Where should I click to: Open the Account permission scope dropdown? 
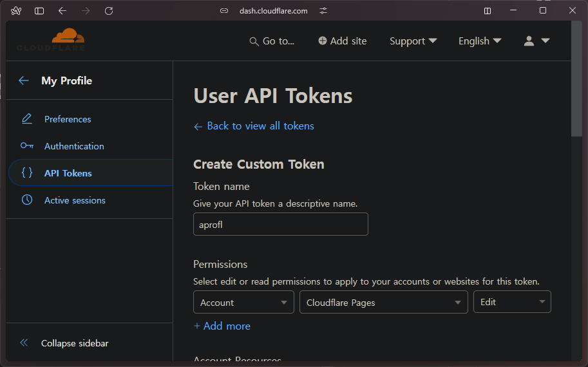click(243, 302)
